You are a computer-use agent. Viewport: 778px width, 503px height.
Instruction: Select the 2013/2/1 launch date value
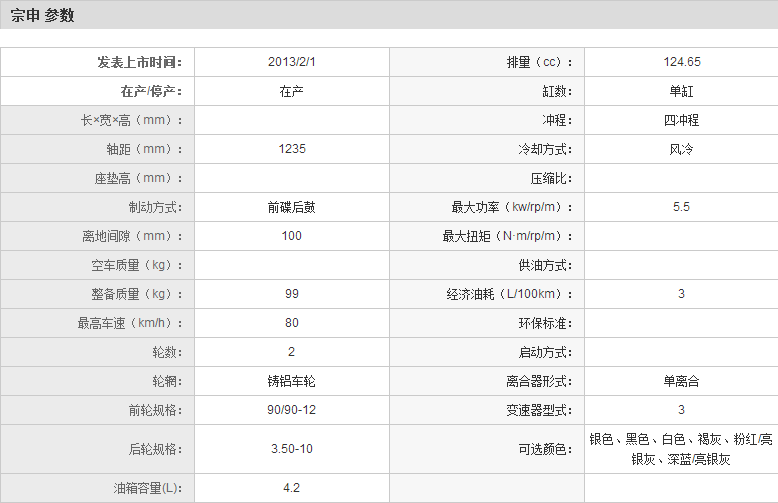tap(292, 62)
